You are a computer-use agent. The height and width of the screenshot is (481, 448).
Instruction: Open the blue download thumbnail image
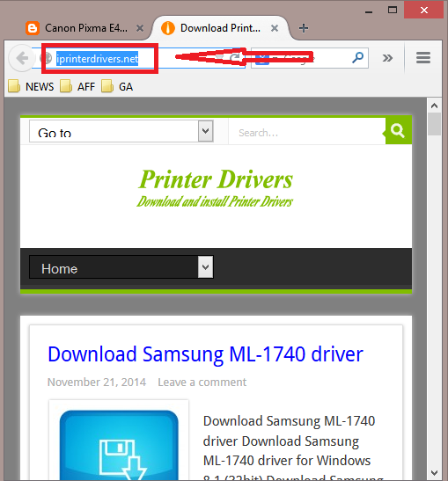pyautogui.click(x=119, y=445)
